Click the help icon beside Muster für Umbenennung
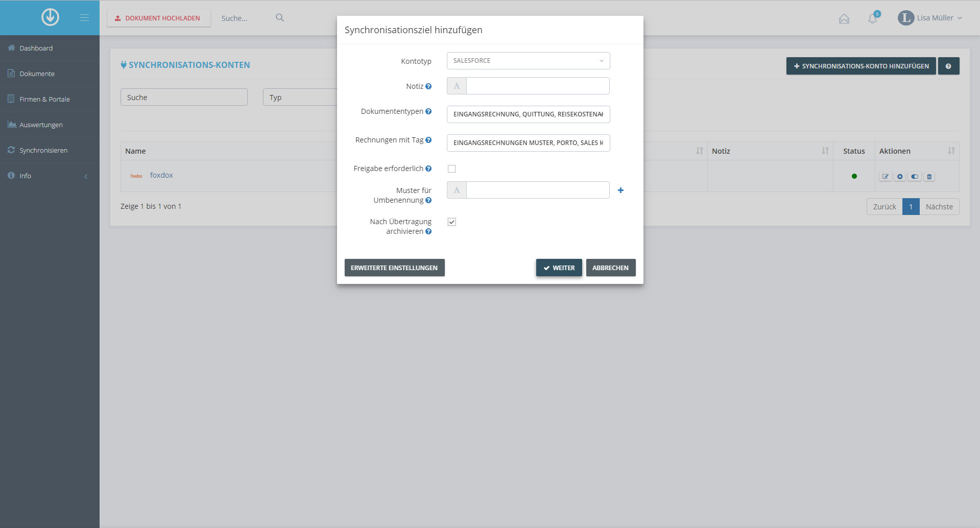Screen dimensions: 980x528 tap(428, 200)
